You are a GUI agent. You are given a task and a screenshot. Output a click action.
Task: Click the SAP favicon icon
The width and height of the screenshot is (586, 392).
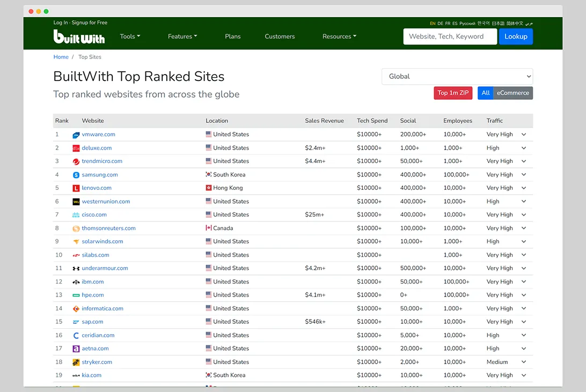pos(76,322)
